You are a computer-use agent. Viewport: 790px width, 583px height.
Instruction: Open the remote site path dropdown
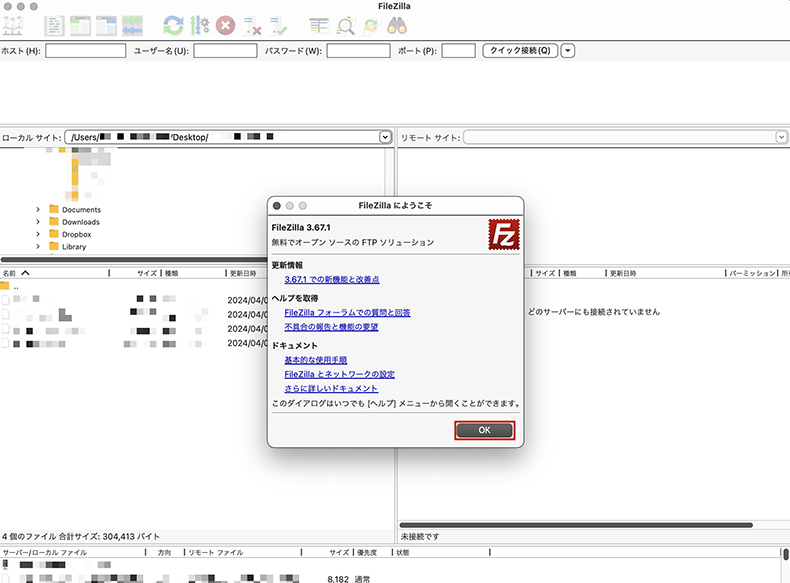click(x=781, y=137)
